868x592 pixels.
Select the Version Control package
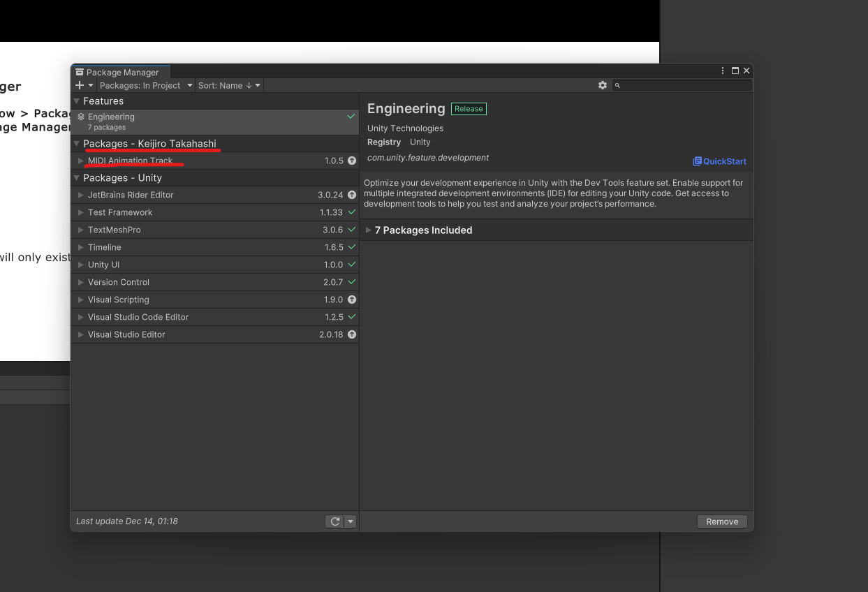click(215, 282)
